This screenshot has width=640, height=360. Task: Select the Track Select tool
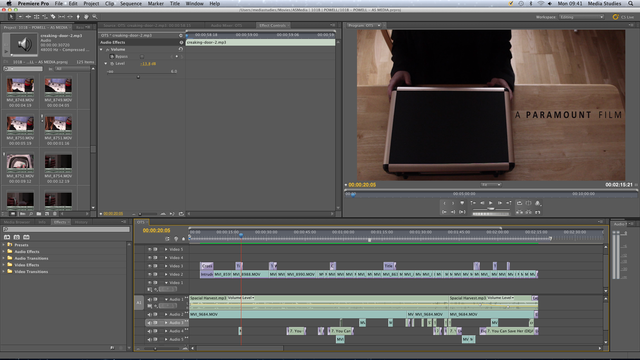[x=20, y=17]
